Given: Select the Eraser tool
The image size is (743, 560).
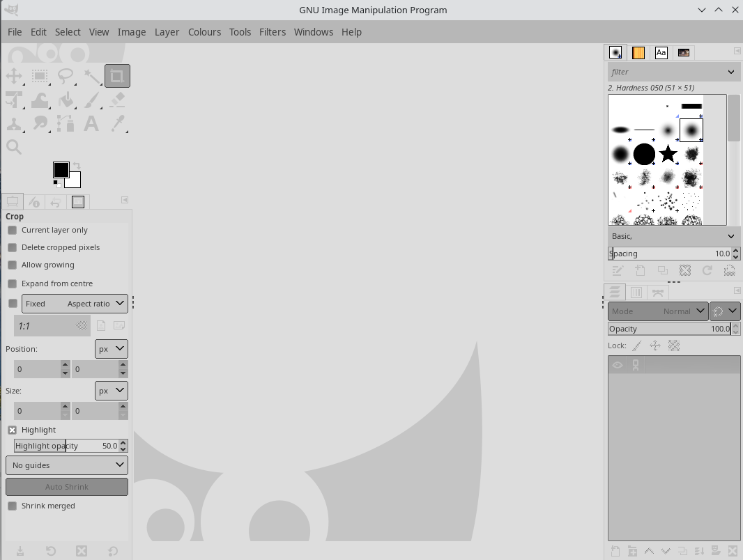Looking at the screenshot, I should click(117, 100).
